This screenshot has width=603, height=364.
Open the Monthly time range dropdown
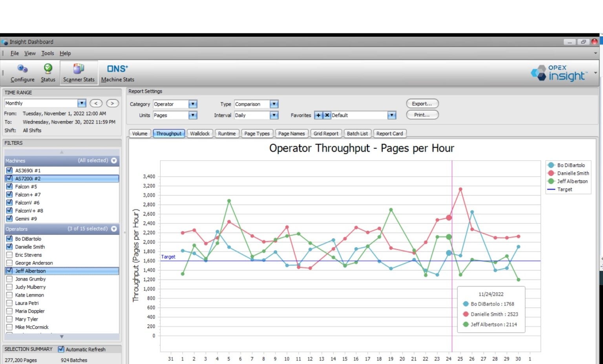pos(81,103)
